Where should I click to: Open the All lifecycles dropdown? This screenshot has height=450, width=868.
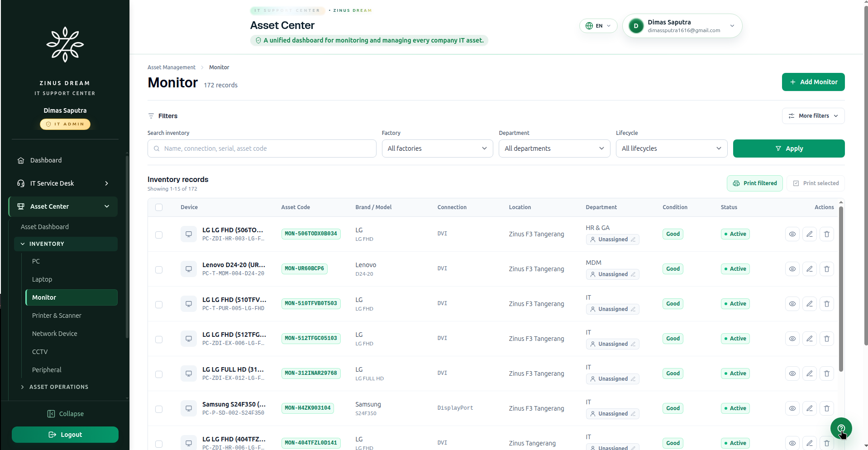point(672,148)
